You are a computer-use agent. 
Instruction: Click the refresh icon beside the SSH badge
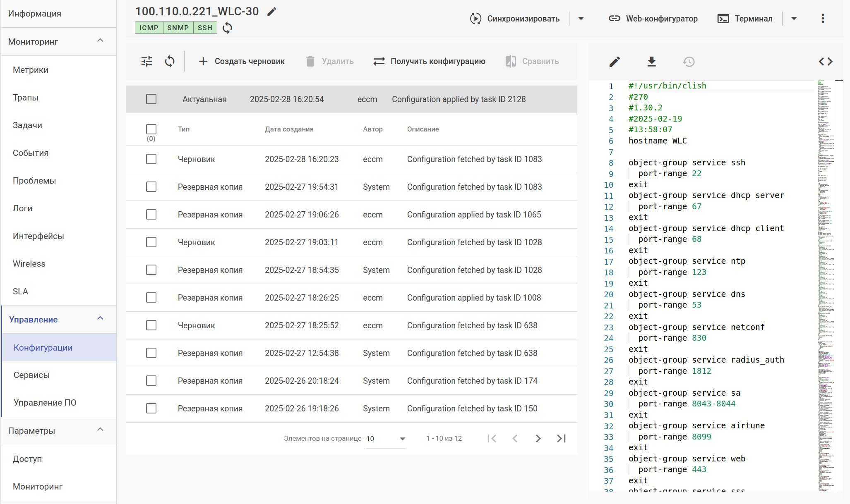pyautogui.click(x=227, y=28)
